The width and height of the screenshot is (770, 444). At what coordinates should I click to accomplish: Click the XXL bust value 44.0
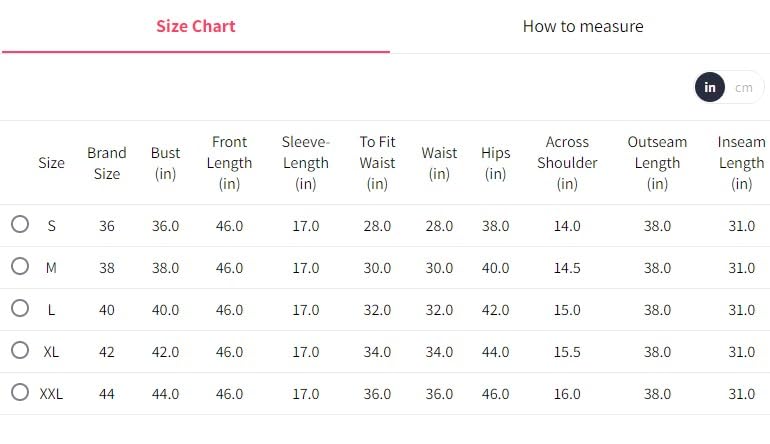[x=166, y=394]
